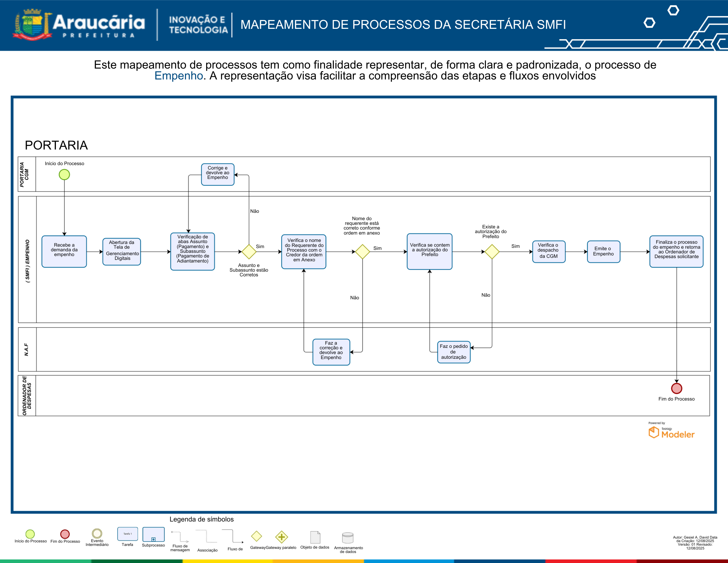This screenshot has width=728, height=563.
Task: Select the 'Existe a autorização do Prefeito' gateway diamond
Action: pyautogui.click(x=492, y=252)
